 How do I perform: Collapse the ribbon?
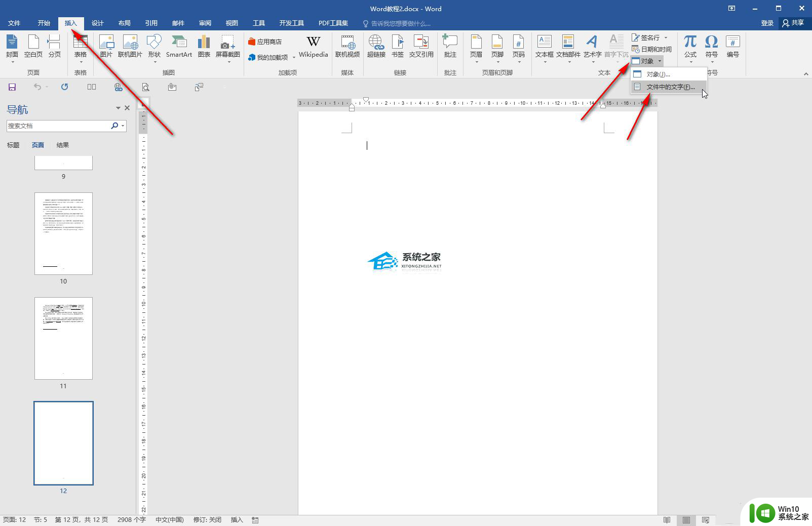[x=806, y=74]
